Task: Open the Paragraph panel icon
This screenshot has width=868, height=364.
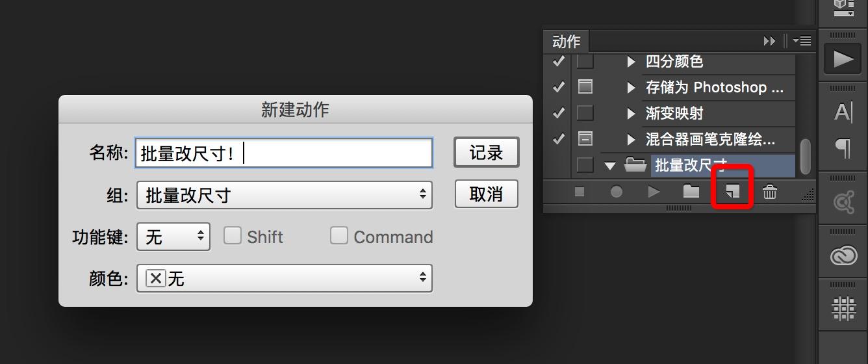Action: click(x=843, y=149)
